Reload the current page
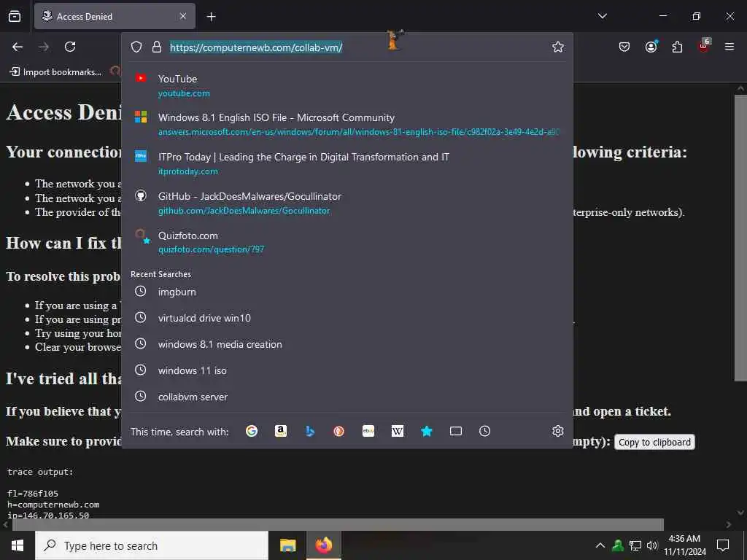This screenshot has width=747, height=560. [x=70, y=47]
